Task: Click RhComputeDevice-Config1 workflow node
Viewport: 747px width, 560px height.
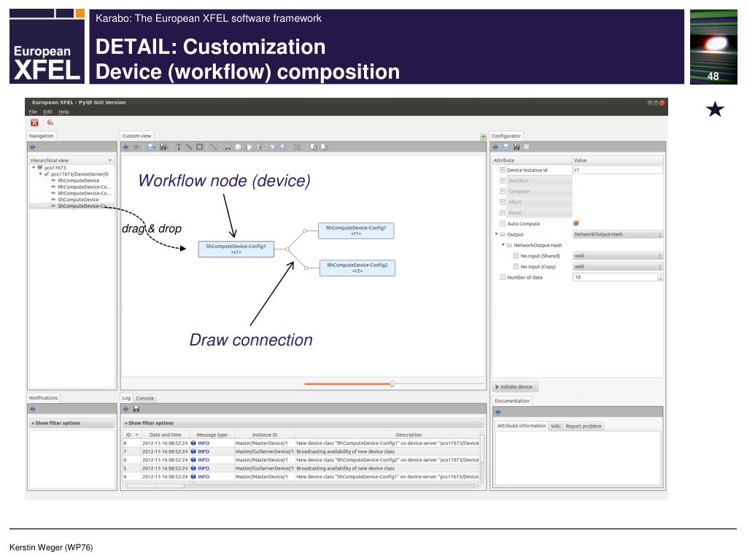Action: [356, 231]
